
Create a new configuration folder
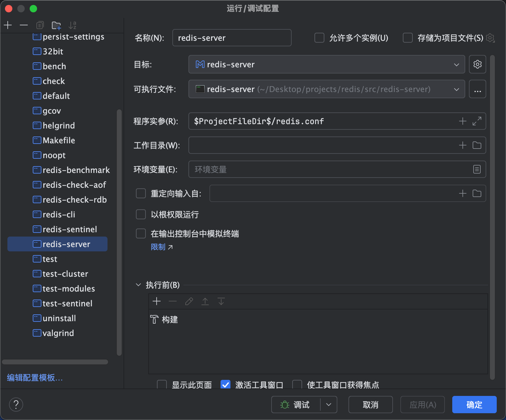pos(56,25)
